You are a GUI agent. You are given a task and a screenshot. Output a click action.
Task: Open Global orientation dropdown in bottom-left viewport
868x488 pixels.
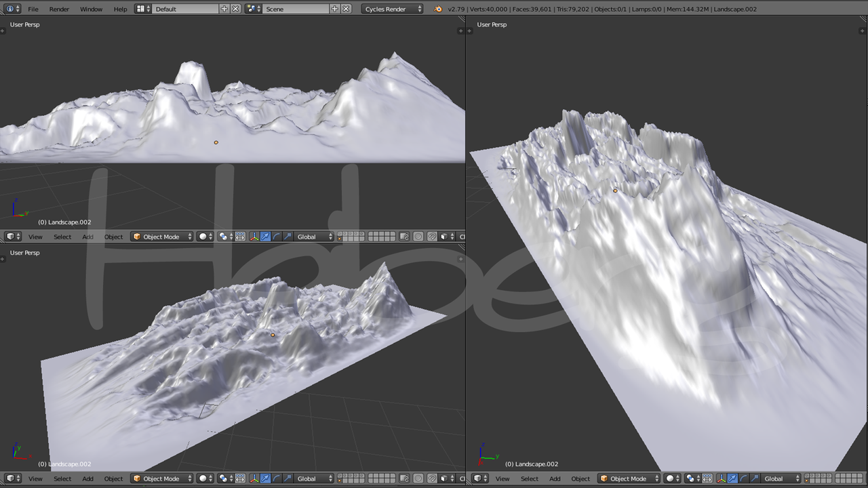(315, 479)
